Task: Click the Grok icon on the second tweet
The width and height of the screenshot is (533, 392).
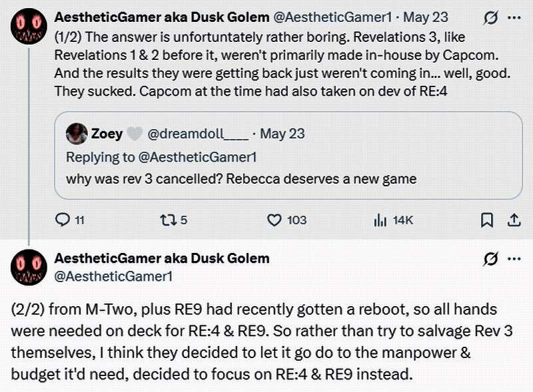Action: point(491,258)
